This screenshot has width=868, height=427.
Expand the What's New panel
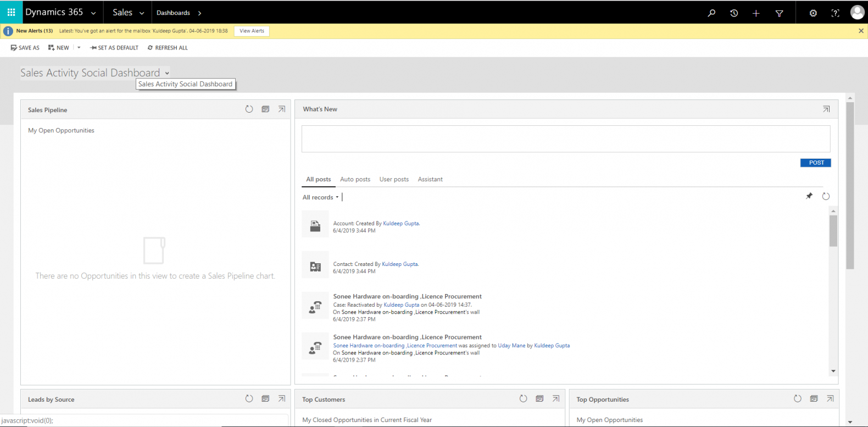[x=826, y=109]
